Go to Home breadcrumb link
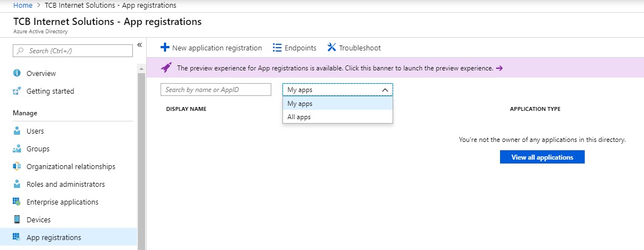 (22, 6)
